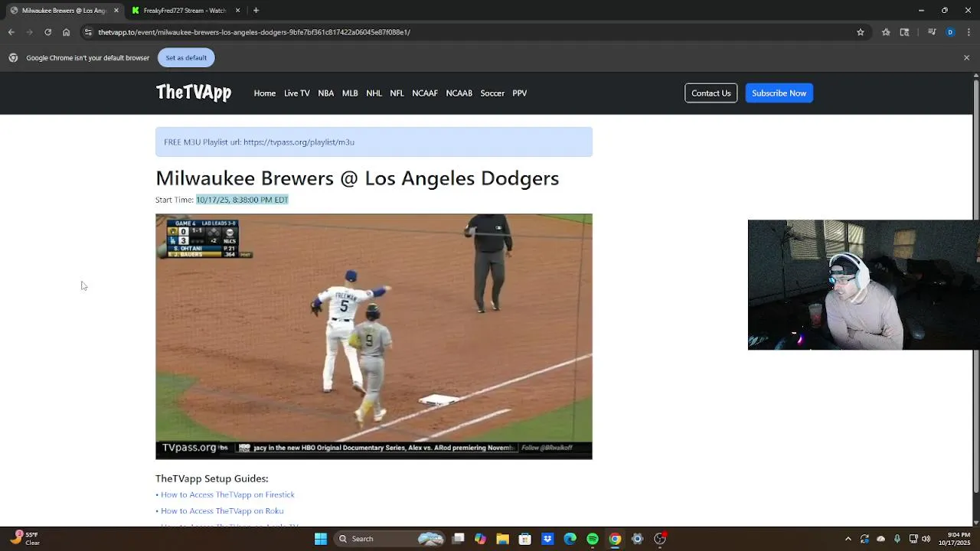The height and width of the screenshot is (551, 980).
Task: Open the Chrome three-dot menu
Action: point(969,32)
